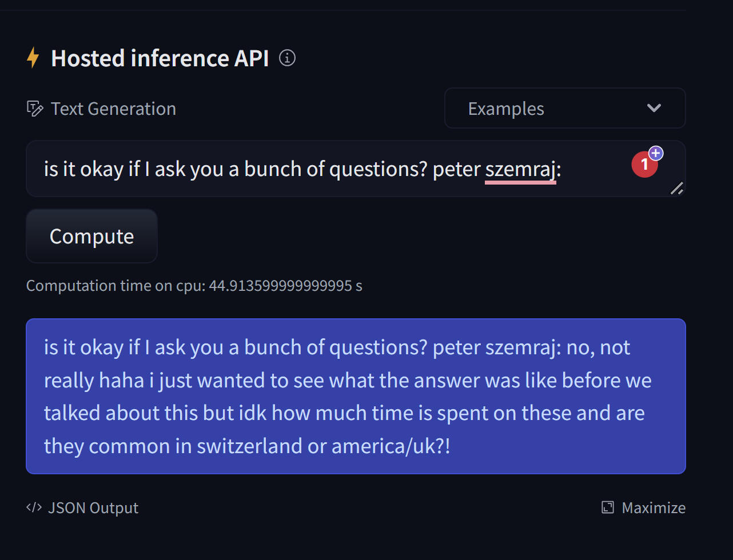This screenshot has width=733, height=560.
Task: Click the resize handle of the text box
Action: [676, 188]
